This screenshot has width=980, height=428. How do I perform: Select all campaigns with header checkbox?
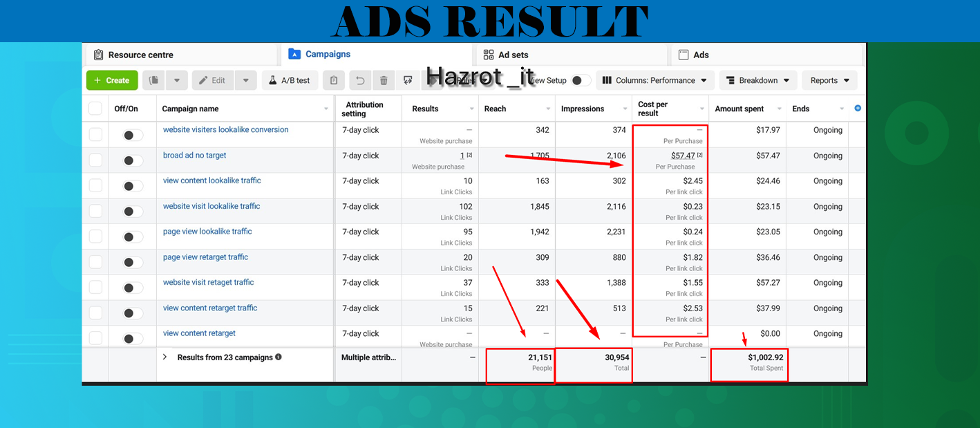(x=95, y=109)
